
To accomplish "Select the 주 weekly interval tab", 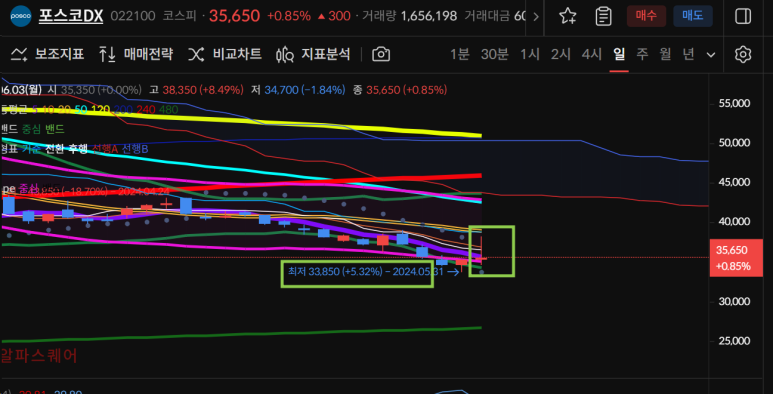I will (642, 54).
